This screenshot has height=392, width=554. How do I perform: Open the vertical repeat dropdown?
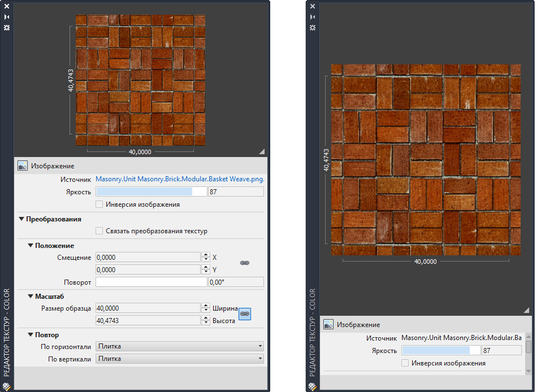pos(180,359)
